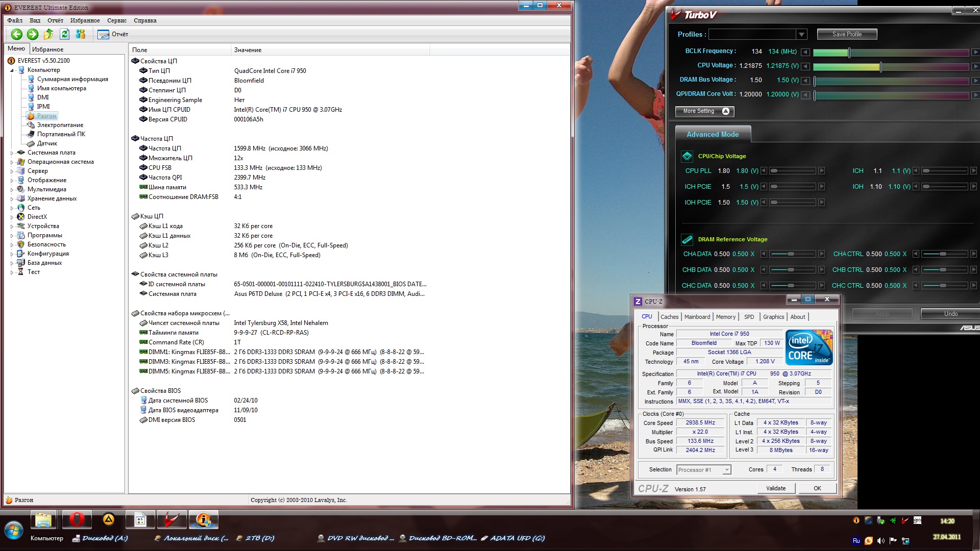Viewport: 980px width, 551px height.
Task: Open Opera browser from the taskbar
Action: coord(77,520)
